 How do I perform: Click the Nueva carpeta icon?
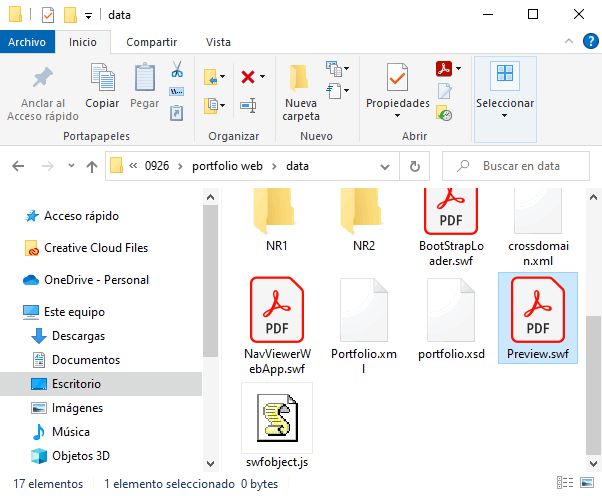[x=299, y=78]
